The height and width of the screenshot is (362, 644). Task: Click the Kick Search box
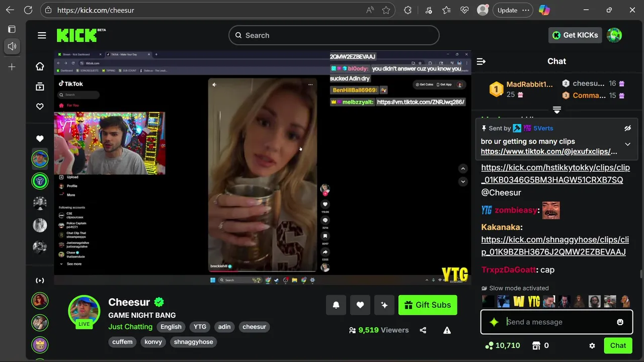tap(334, 35)
